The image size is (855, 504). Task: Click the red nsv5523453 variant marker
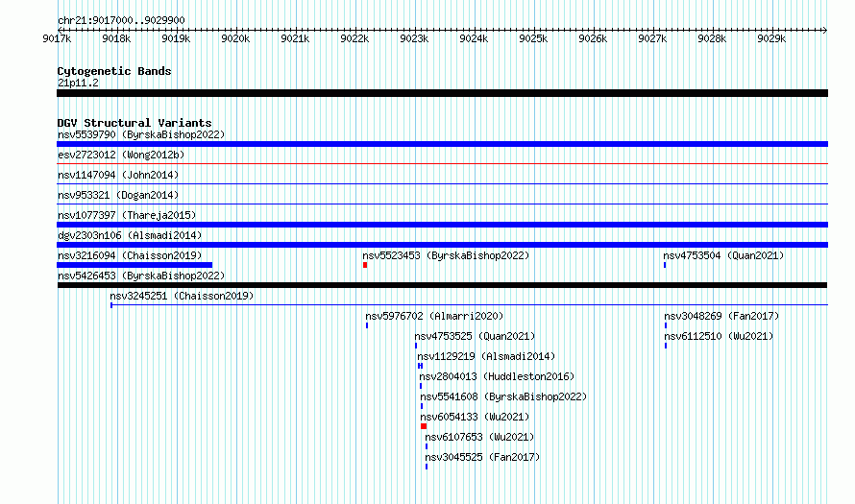click(x=365, y=265)
